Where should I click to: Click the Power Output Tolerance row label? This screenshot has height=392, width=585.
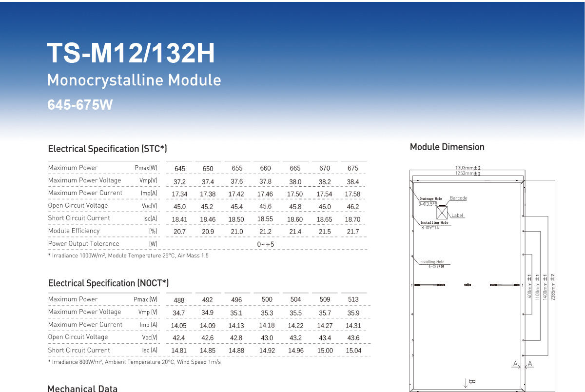coord(83,243)
